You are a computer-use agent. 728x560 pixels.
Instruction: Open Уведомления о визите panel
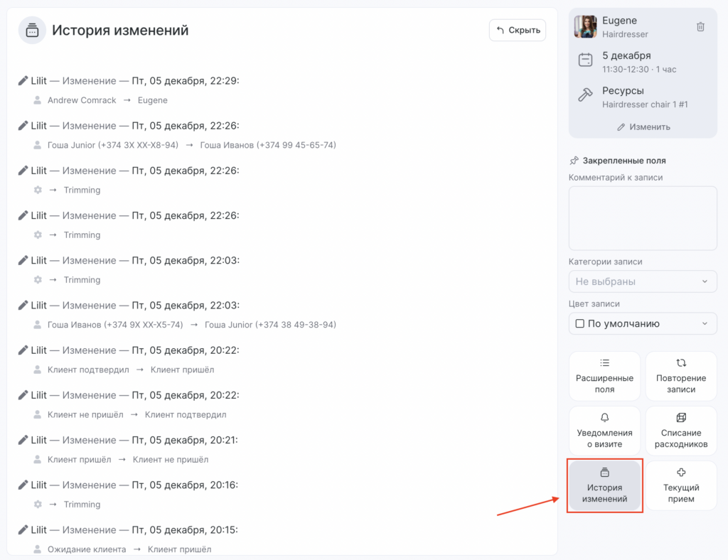click(604, 431)
